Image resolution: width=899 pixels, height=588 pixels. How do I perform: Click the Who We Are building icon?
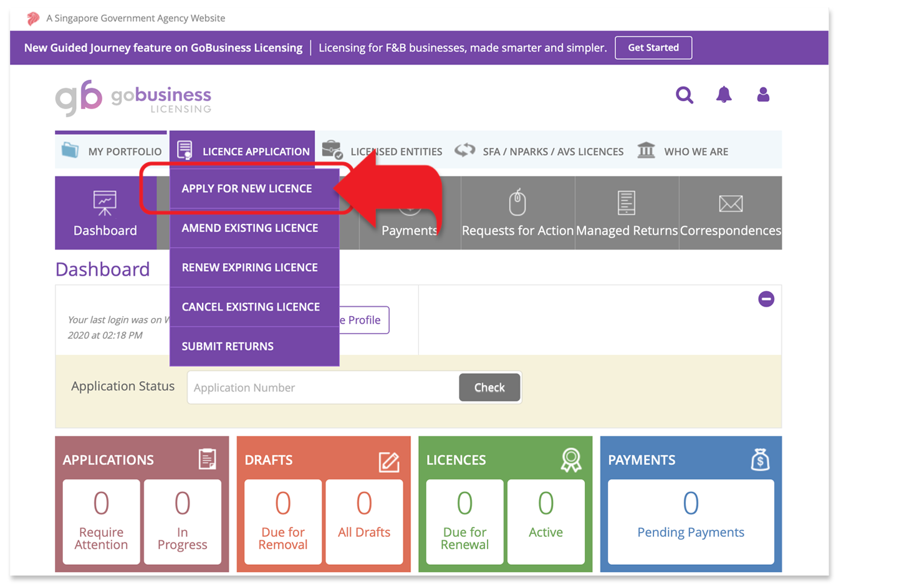647,150
